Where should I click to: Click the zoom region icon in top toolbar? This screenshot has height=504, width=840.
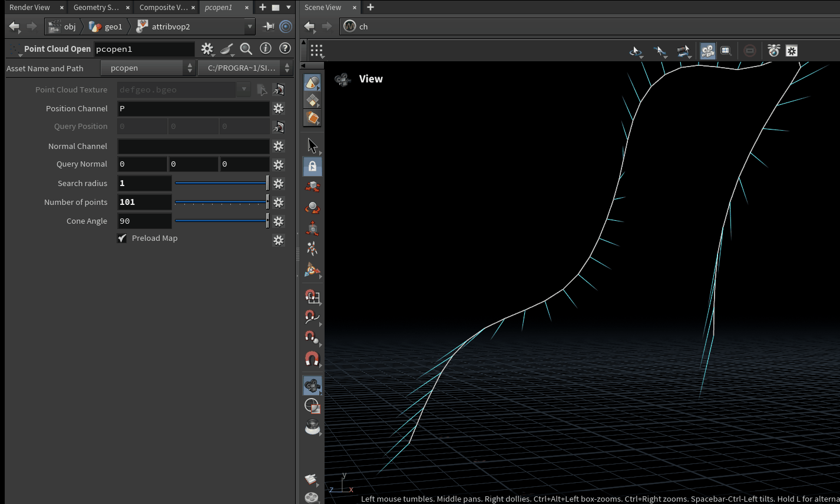pyautogui.click(x=726, y=51)
